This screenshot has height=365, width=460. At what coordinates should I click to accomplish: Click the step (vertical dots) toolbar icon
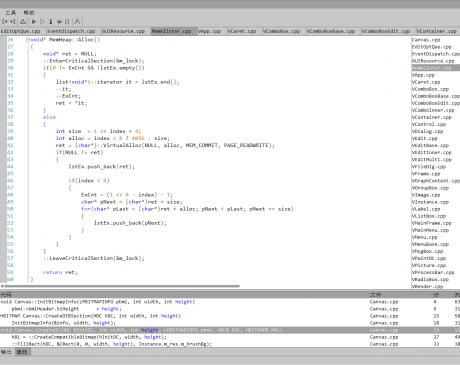51,22
